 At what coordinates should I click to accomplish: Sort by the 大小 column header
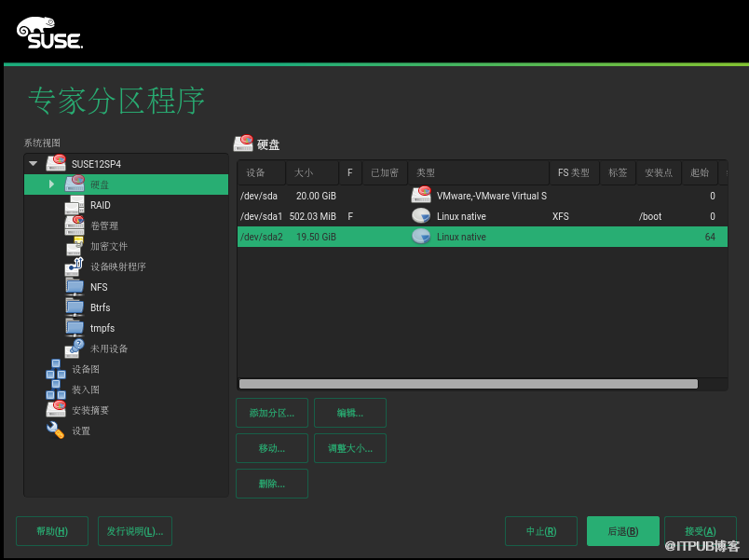tap(312, 172)
